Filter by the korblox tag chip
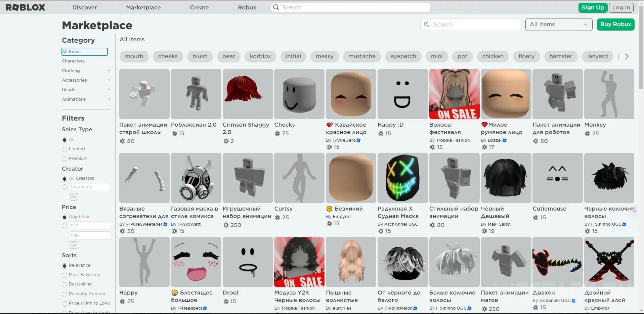 coord(260,56)
